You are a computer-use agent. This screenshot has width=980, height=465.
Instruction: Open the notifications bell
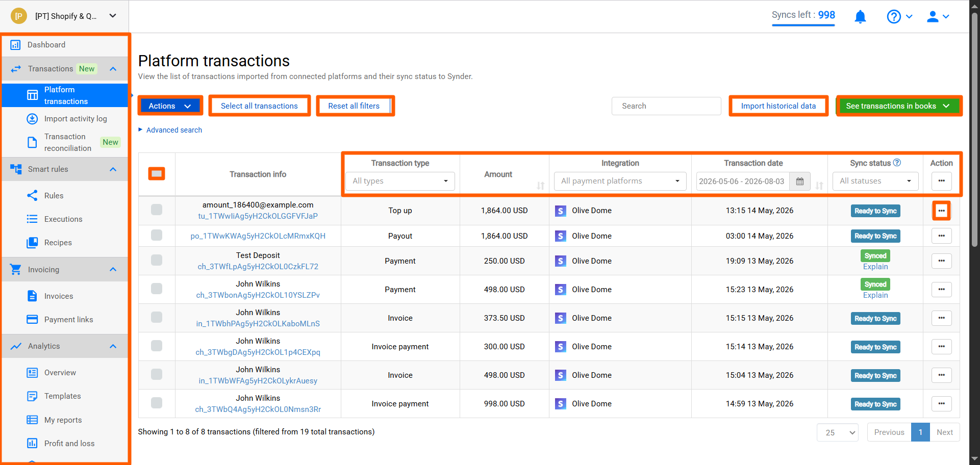pyautogui.click(x=860, y=17)
